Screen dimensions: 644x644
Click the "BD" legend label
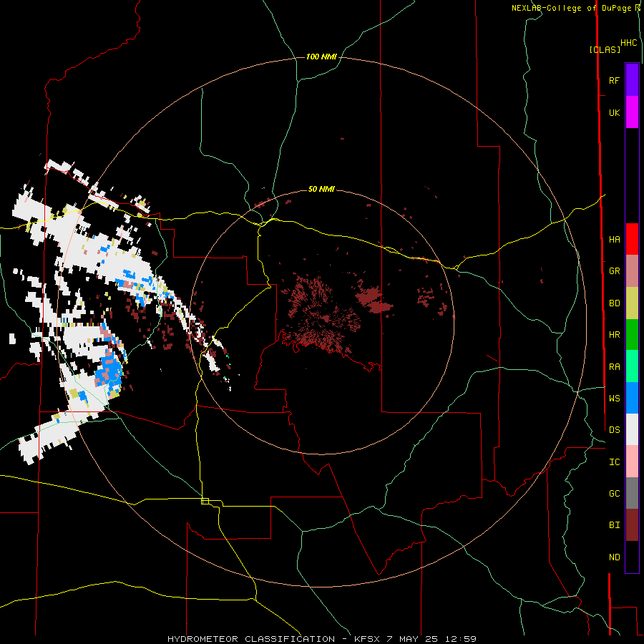(614, 303)
